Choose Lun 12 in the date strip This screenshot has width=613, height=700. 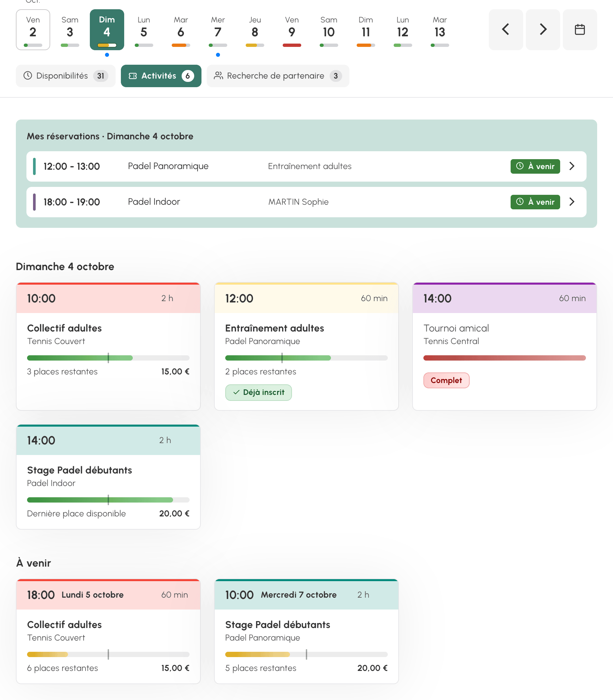tap(403, 30)
